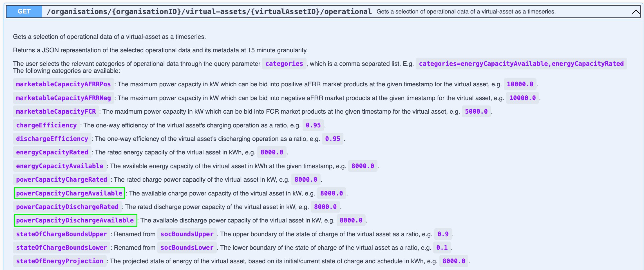
Task: Collapse the operational endpoint section chevron
Action: tap(636, 12)
